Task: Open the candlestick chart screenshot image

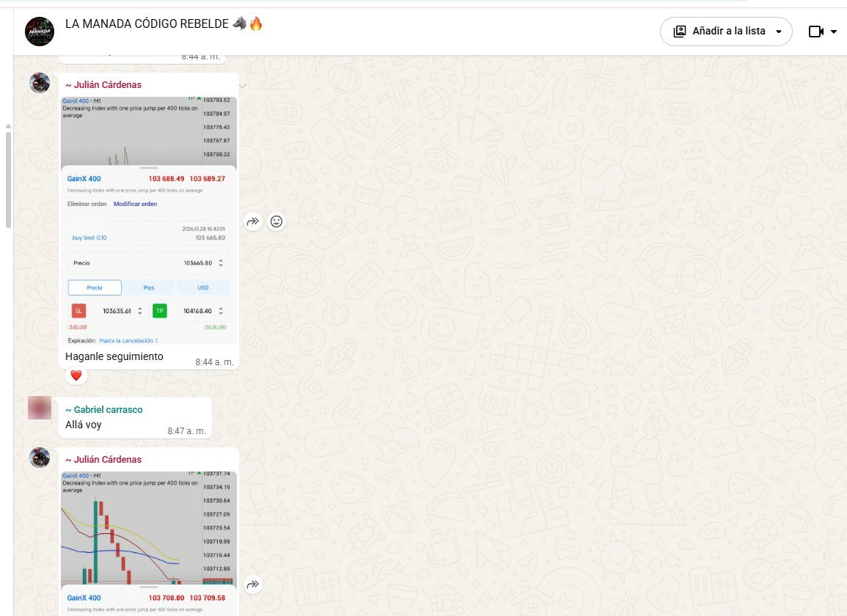Action: [149, 543]
